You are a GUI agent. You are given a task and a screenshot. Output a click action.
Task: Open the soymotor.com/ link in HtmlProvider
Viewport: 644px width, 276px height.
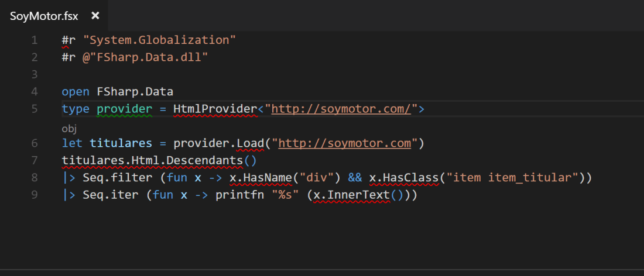(344, 108)
